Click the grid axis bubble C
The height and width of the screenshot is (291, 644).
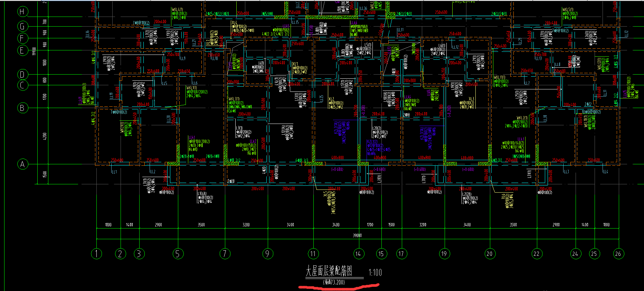point(22,85)
